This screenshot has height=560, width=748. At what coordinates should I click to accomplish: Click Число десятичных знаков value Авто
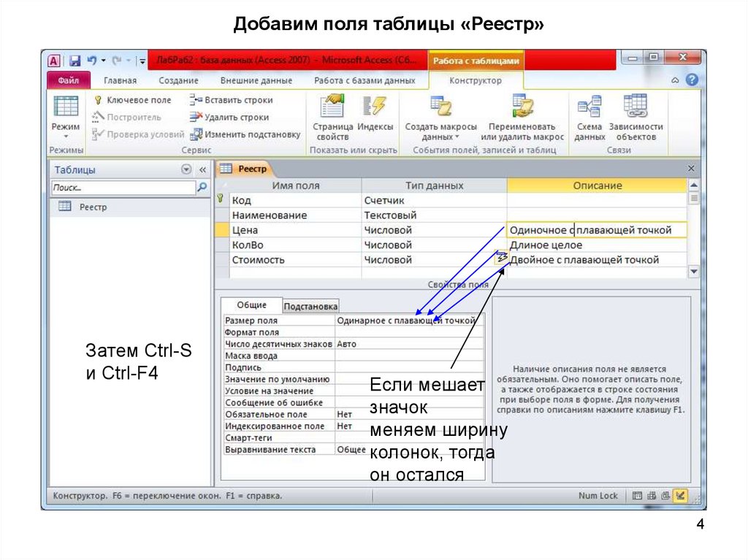409,343
